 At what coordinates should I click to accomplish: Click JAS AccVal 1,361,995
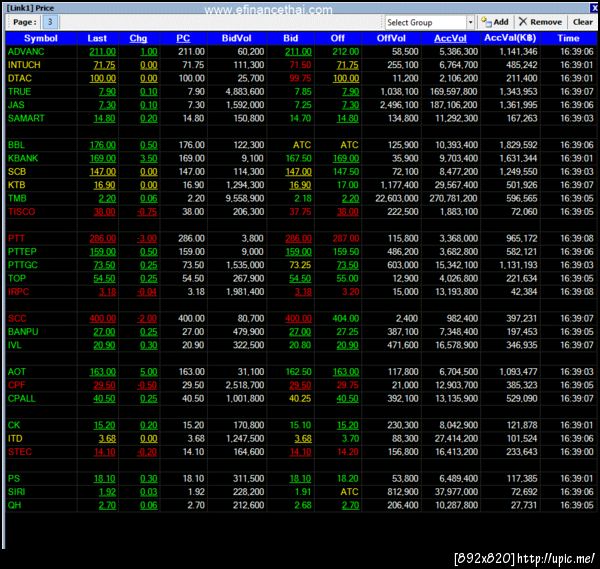tap(518, 105)
